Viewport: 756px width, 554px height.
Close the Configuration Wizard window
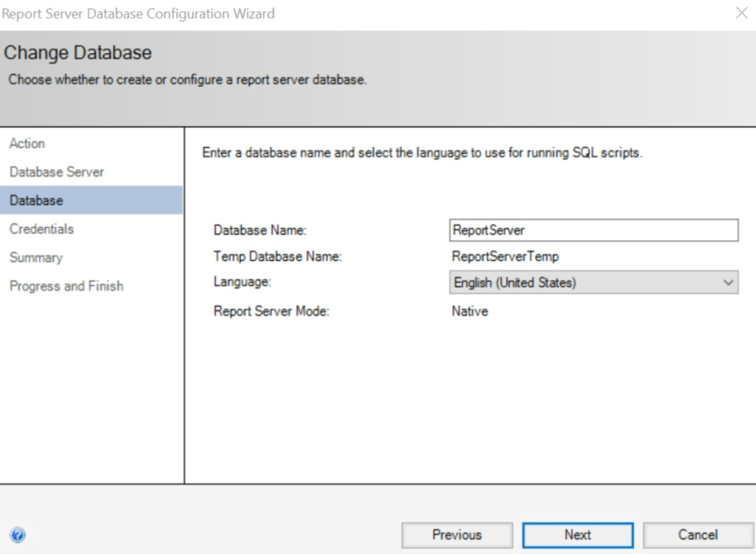point(741,13)
